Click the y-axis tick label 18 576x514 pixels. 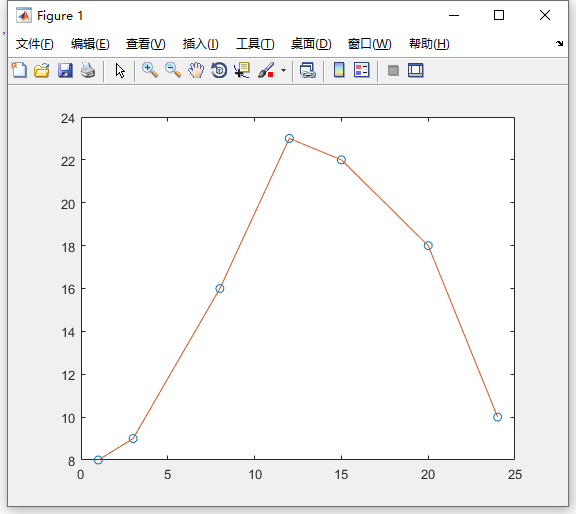click(68, 247)
